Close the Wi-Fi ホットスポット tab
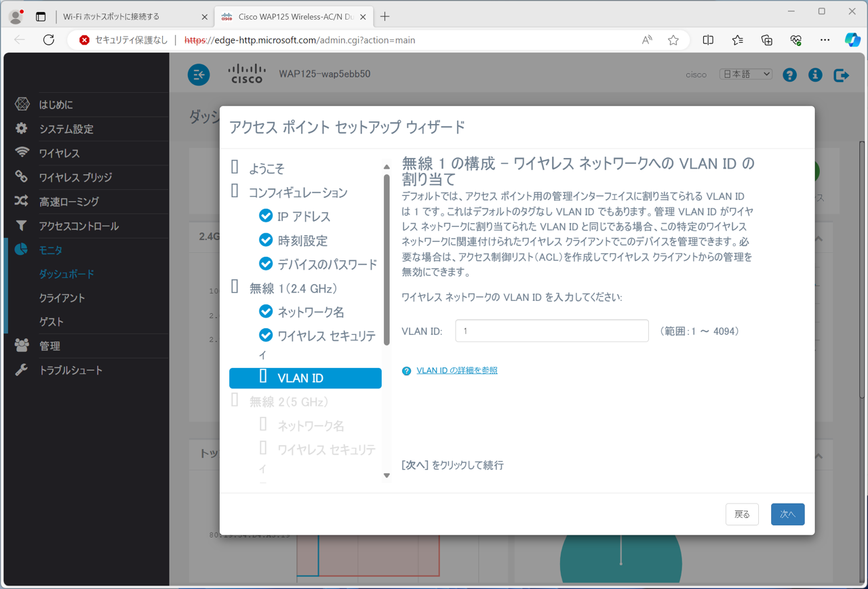 [x=204, y=17]
